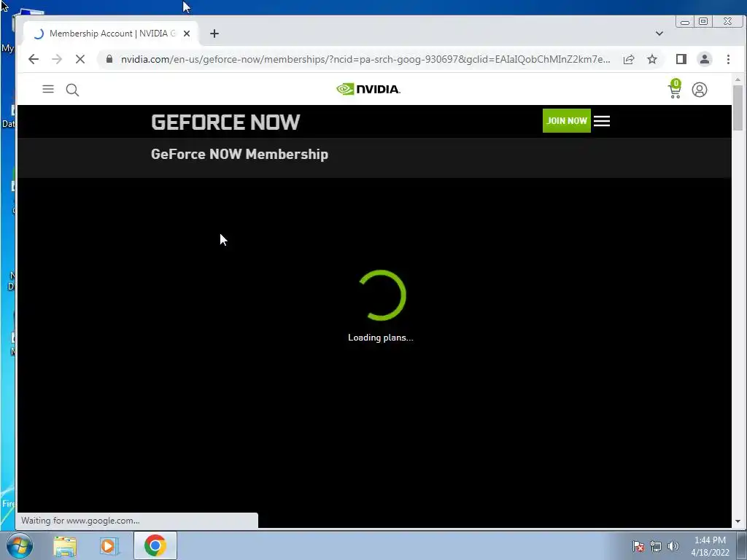Screen dimensions: 747x560
Task: Bookmark this page with the star icon
Action: point(652,59)
